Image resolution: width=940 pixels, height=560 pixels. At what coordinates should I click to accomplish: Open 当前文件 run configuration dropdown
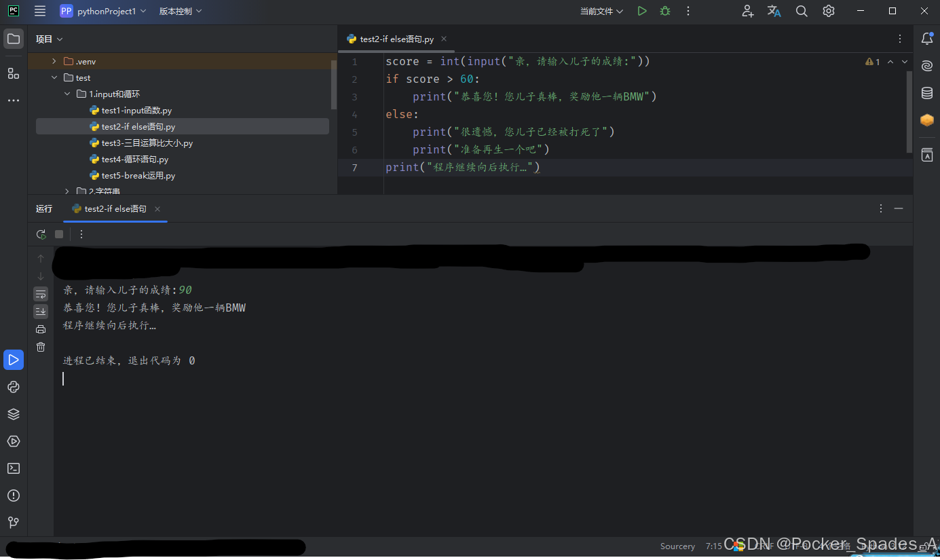(601, 11)
